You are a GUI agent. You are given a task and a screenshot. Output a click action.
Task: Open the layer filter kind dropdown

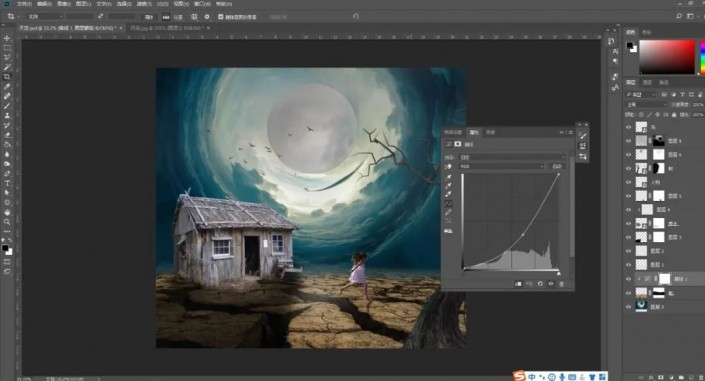point(641,94)
